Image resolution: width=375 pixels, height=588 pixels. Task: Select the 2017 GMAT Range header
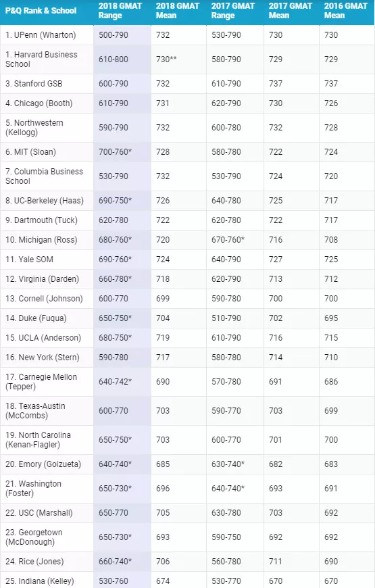click(x=233, y=11)
